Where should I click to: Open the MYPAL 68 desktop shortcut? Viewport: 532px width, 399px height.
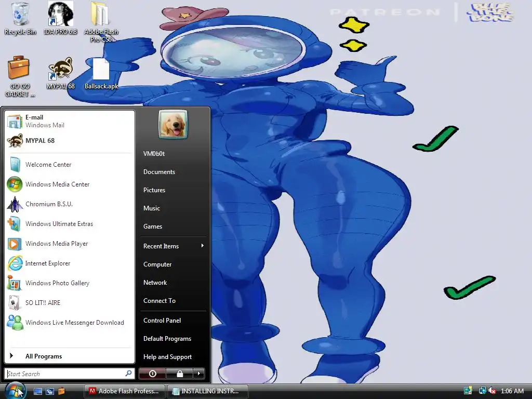point(60,73)
